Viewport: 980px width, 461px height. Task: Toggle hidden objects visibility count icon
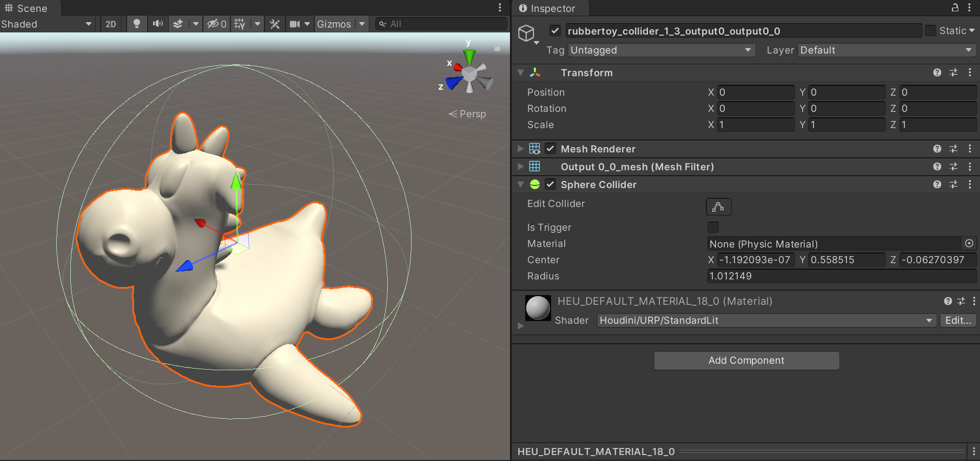tap(217, 24)
